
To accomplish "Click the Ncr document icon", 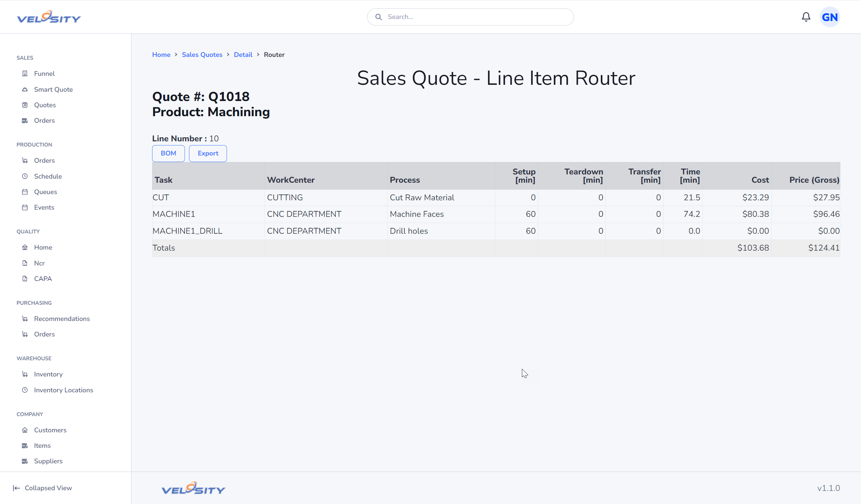I will (x=25, y=263).
